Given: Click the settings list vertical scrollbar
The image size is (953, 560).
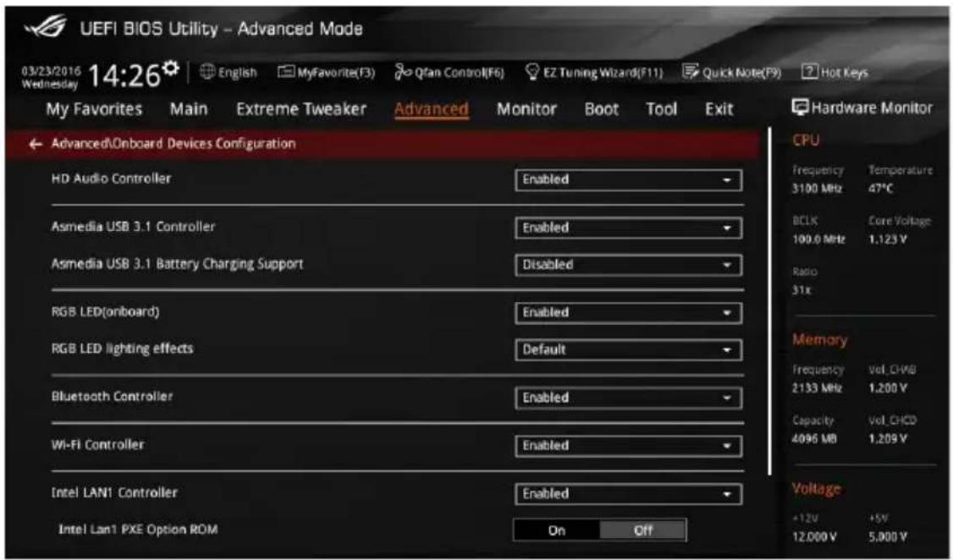Looking at the screenshot, I should click(x=769, y=302).
